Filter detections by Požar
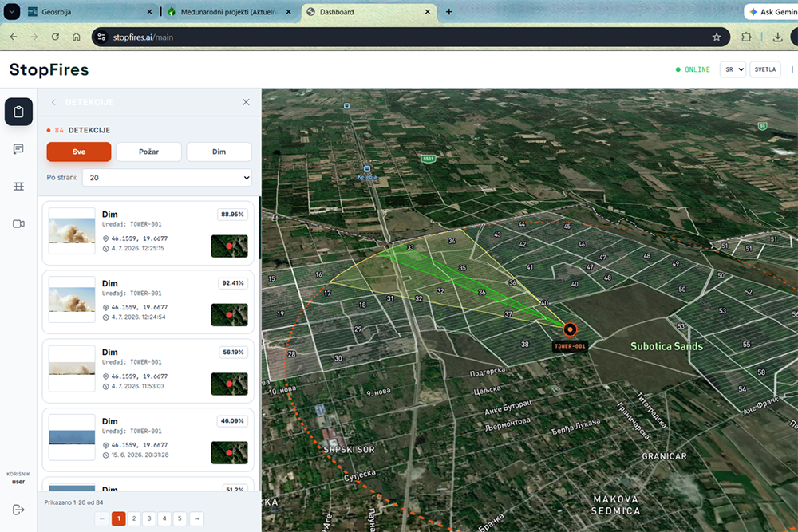 point(148,152)
